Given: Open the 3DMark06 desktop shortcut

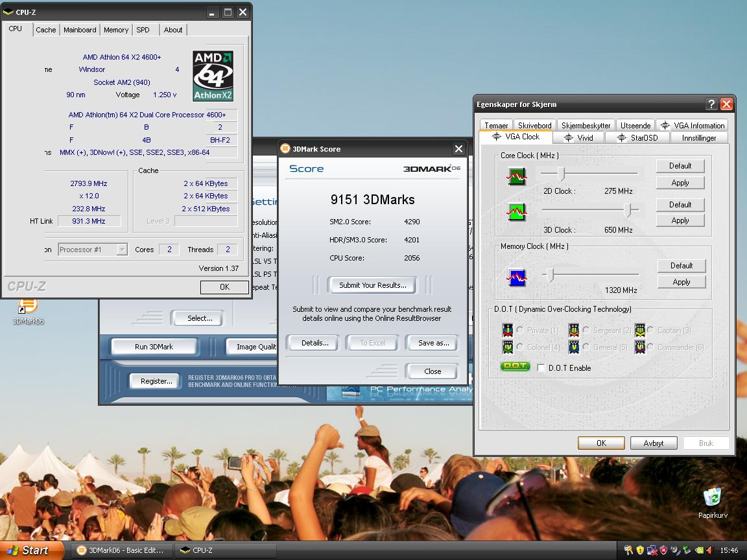Looking at the screenshot, I should tap(28, 311).
